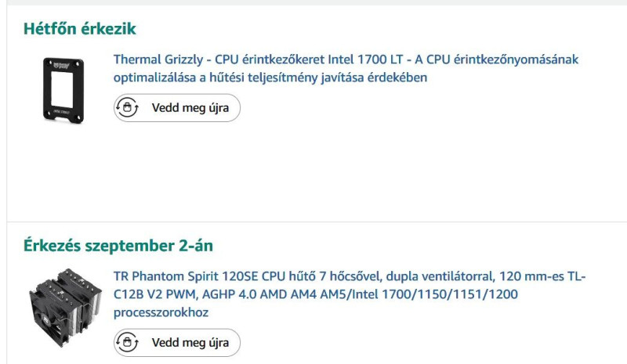Open Thermal Grizzly CPU érintkezőkeret product link
The height and width of the screenshot is (364, 627).
346,68
